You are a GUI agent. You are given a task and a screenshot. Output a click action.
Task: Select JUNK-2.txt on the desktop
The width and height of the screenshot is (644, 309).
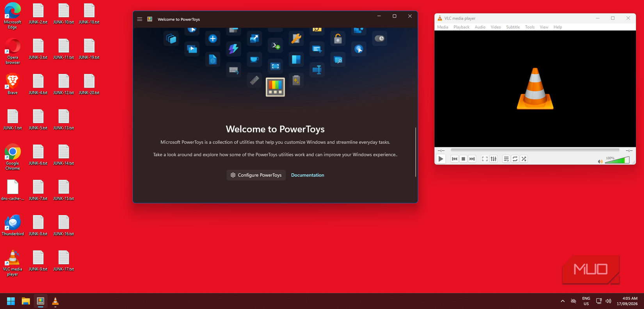click(x=38, y=14)
